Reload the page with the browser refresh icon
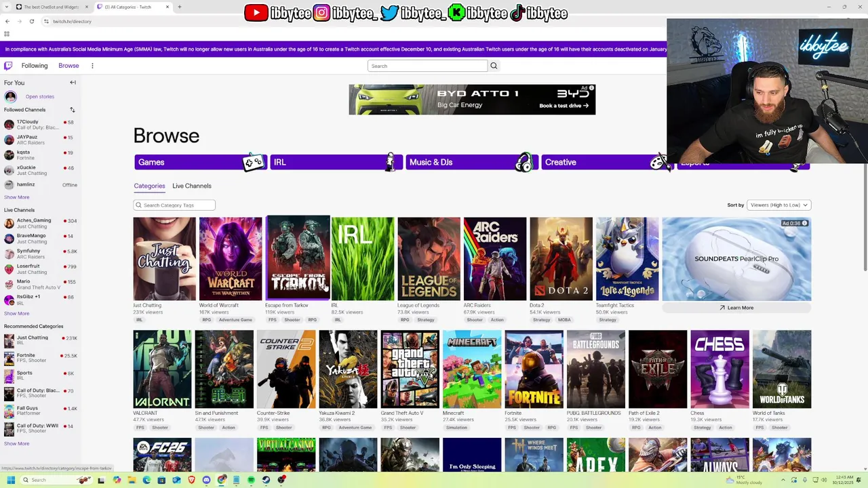868x488 pixels. (31, 21)
